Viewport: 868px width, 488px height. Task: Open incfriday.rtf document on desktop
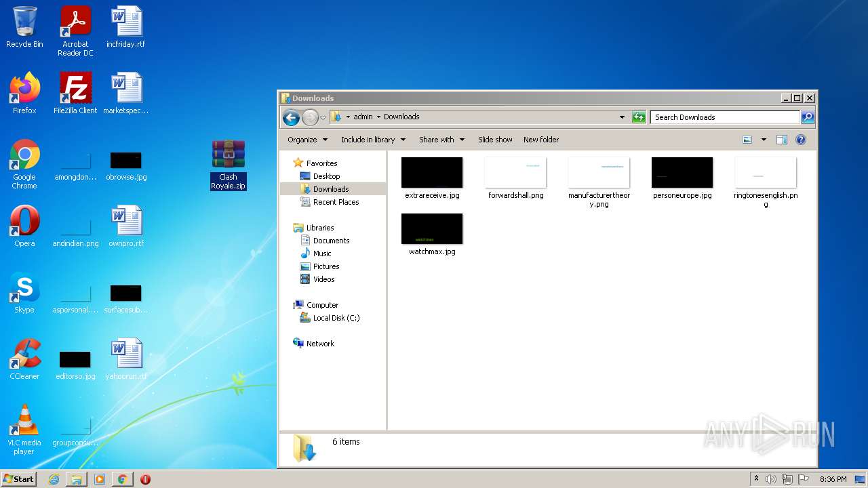click(x=126, y=27)
